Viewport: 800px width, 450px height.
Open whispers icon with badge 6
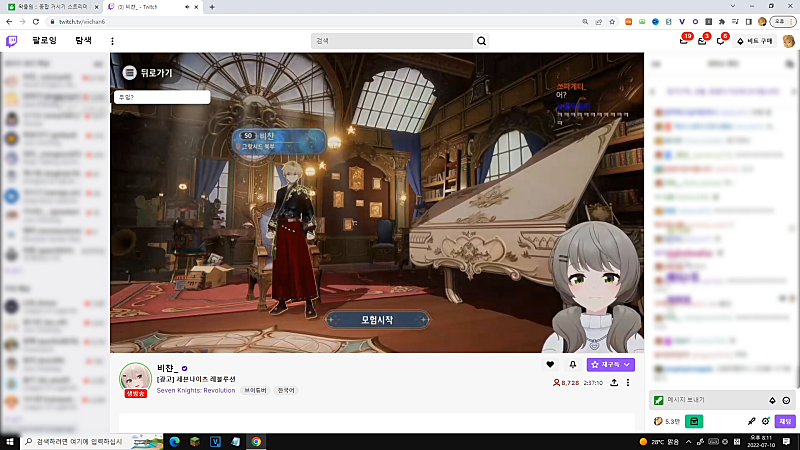tap(720, 41)
